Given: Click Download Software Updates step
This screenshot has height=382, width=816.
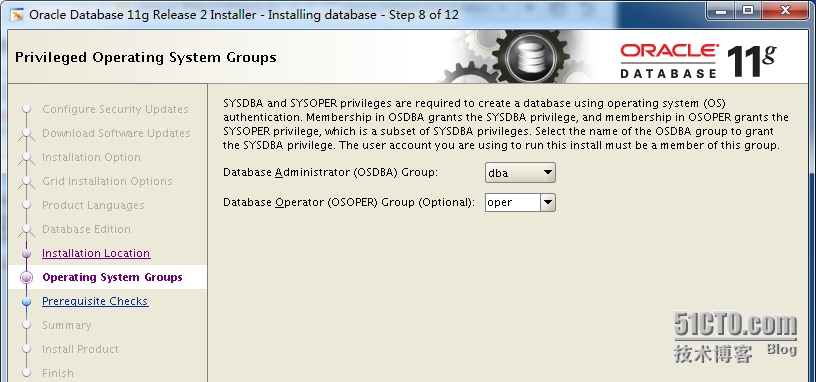Looking at the screenshot, I should coord(116,133).
